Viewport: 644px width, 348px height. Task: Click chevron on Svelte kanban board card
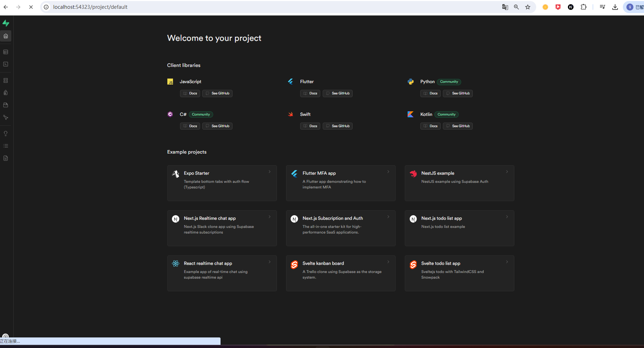[388, 262]
